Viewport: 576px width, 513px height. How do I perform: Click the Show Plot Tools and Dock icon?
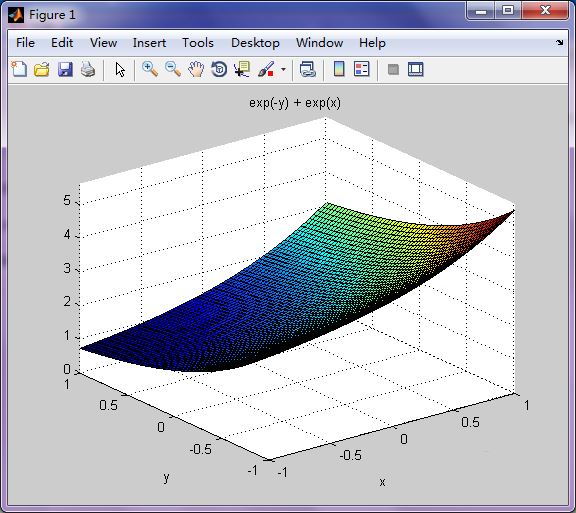coord(416,69)
